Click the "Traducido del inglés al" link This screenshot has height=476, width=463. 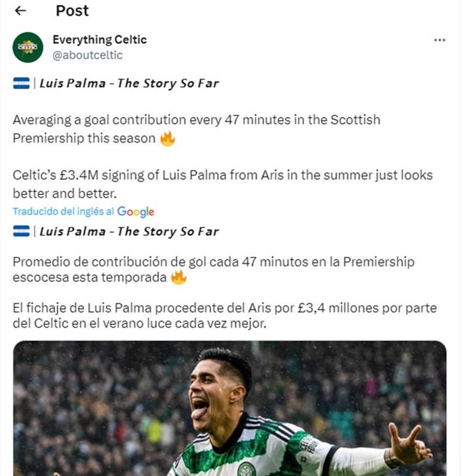point(63,212)
